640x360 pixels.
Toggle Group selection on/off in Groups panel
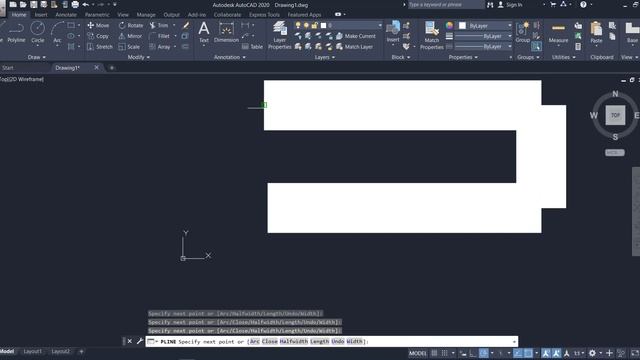pos(537,47)
